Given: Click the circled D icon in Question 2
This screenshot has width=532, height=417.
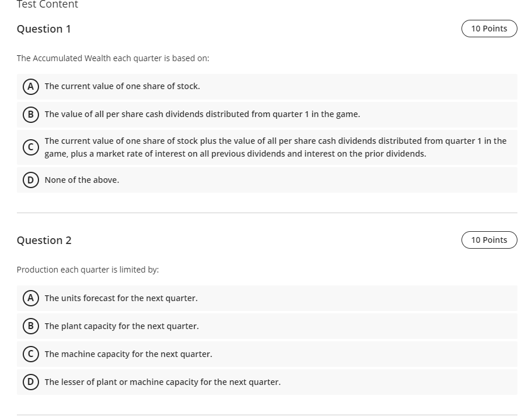Looking at the screenshot, I should [x=30, y=381].
